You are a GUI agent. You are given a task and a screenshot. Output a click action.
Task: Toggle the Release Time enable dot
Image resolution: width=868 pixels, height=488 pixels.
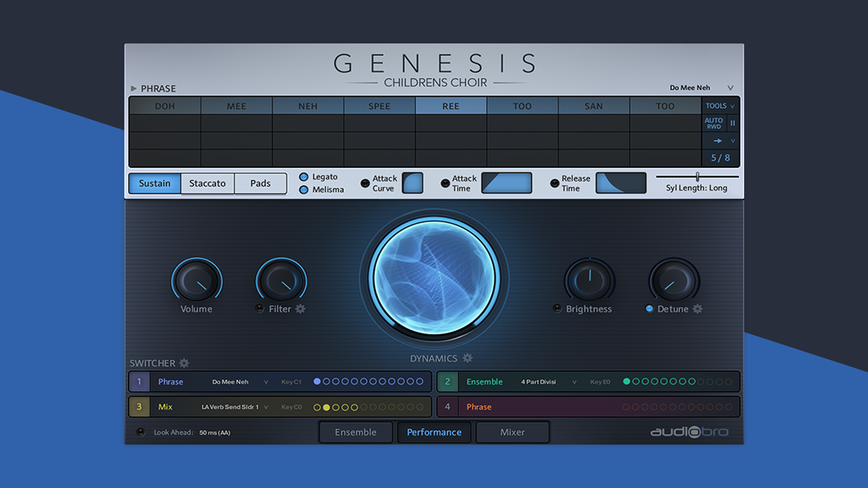point(554,183)
